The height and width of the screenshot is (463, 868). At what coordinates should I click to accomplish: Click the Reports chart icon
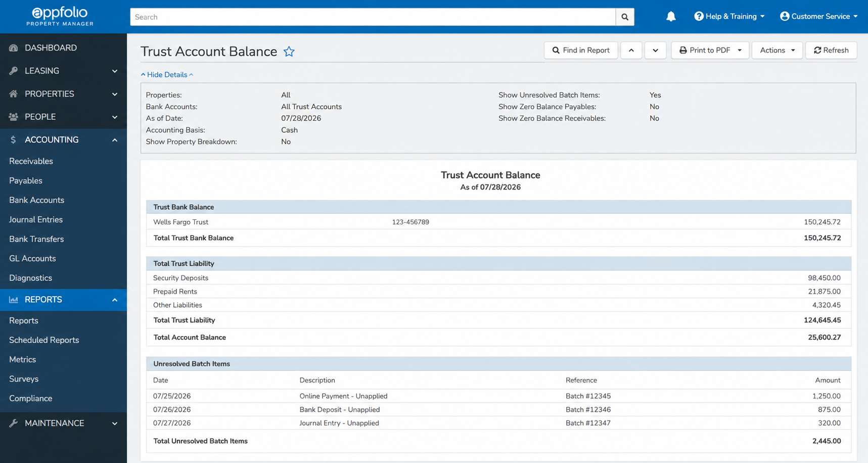(14, 300)
